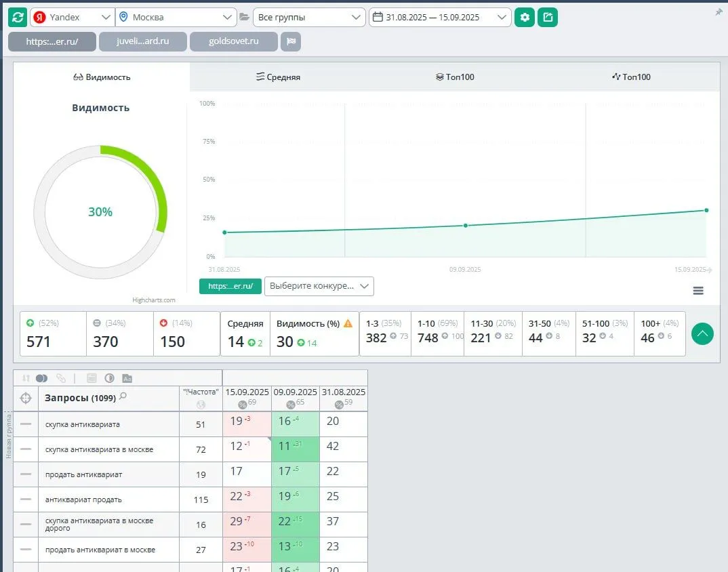Screen dimensions: 728x572
Task: Switch to the Топ100 tab with chart-line icon
Action: (632, 77)
